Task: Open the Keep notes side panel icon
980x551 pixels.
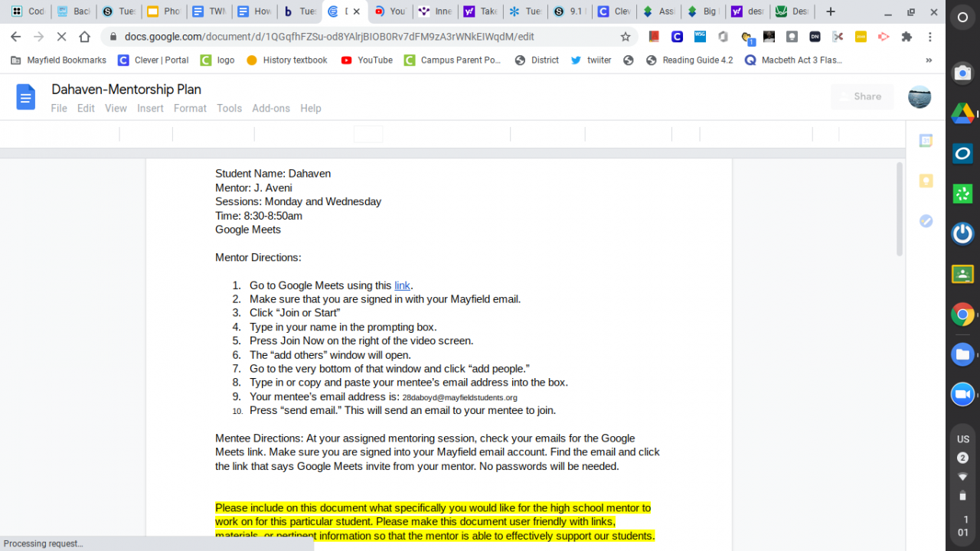Action: (x=926, y=181)
